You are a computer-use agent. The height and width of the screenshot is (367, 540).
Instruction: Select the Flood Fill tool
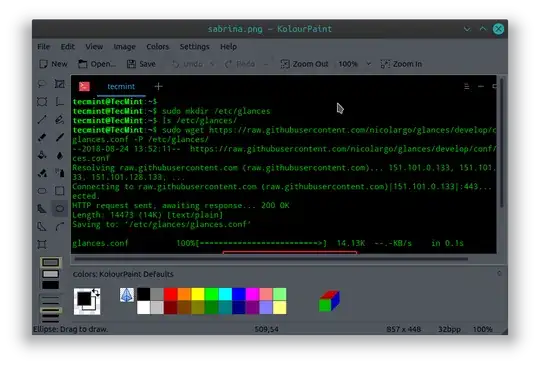pos(42,155)
